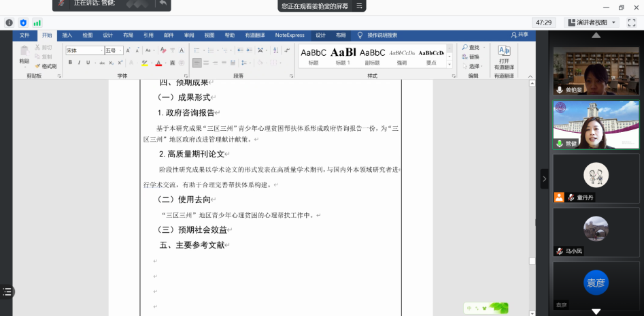Click the Share (共享) icon
Viewport: 644px width, 316px height.
(x=519, y=35)
